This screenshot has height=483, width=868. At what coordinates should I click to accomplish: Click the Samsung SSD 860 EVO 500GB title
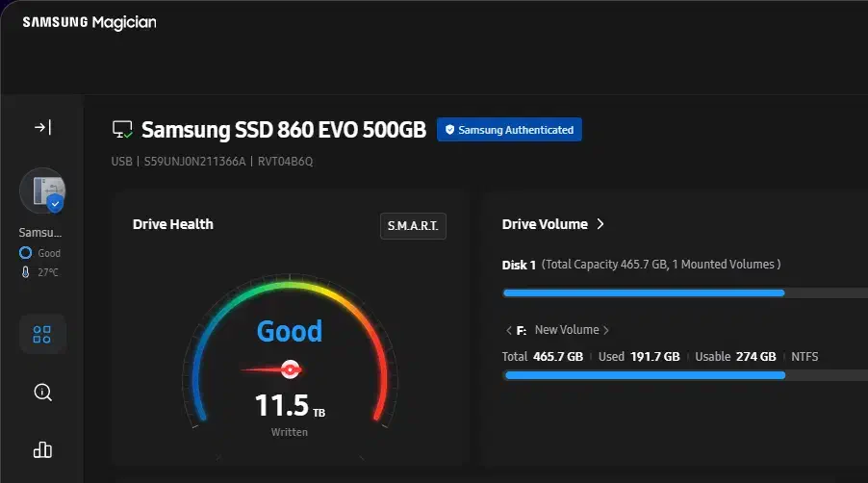point(284,130)
